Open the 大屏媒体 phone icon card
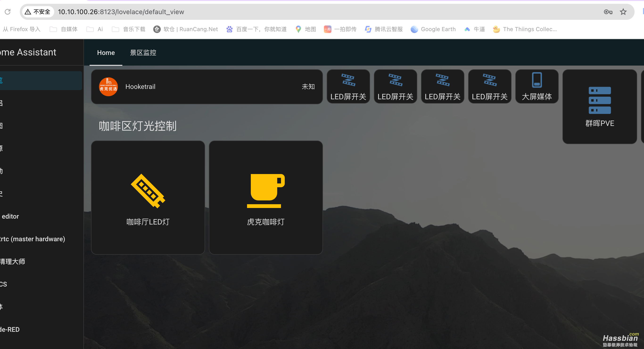Screen dimensions: 644x349 click(537, 80)
